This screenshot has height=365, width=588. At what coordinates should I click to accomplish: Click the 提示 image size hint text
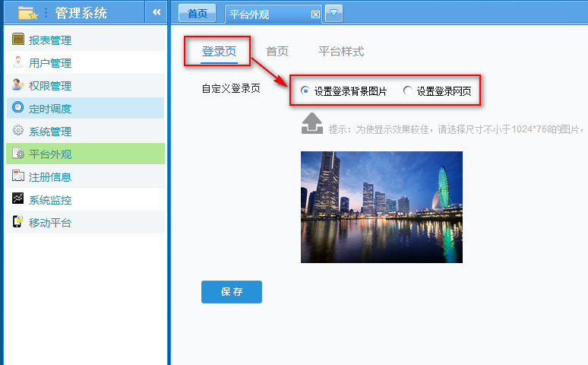456,129
